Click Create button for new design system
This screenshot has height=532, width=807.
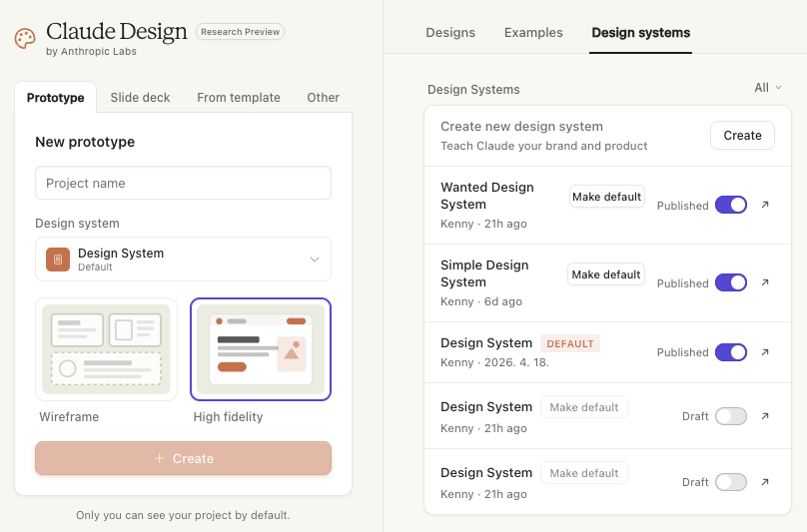click(742, 136)
